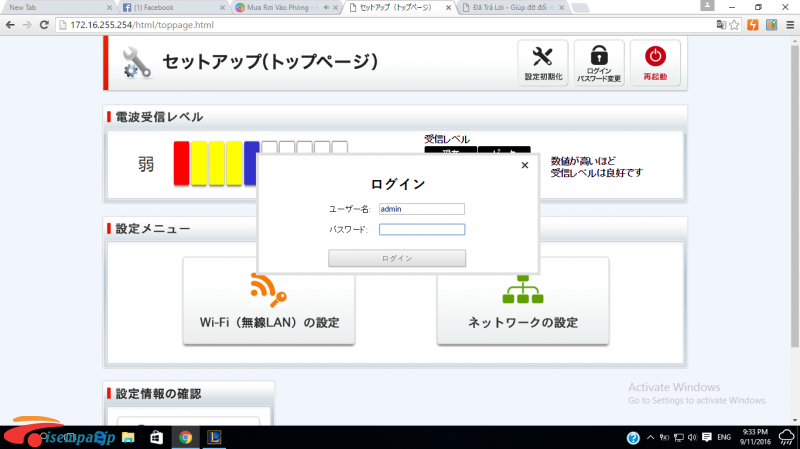Open ネットワークの設定 tile

coord(522,301)
